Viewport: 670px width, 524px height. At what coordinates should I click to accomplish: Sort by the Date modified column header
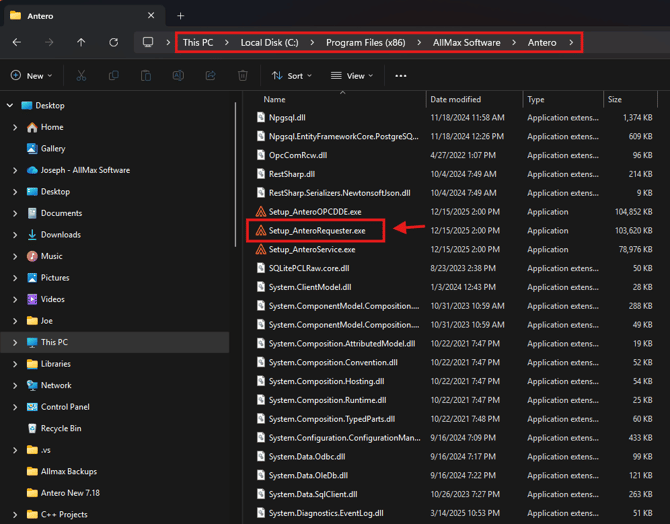point(456,100)
